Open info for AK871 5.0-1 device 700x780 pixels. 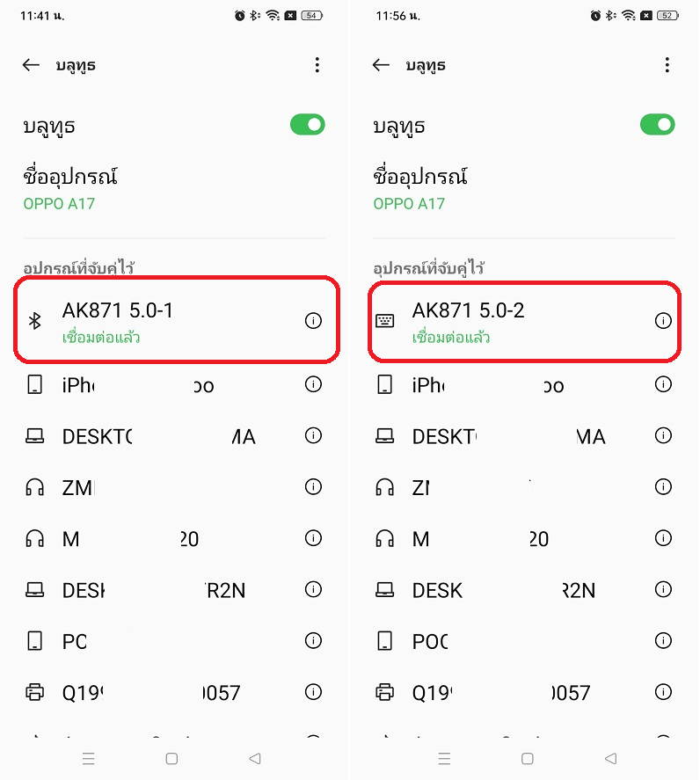click(x=313, y=321)
